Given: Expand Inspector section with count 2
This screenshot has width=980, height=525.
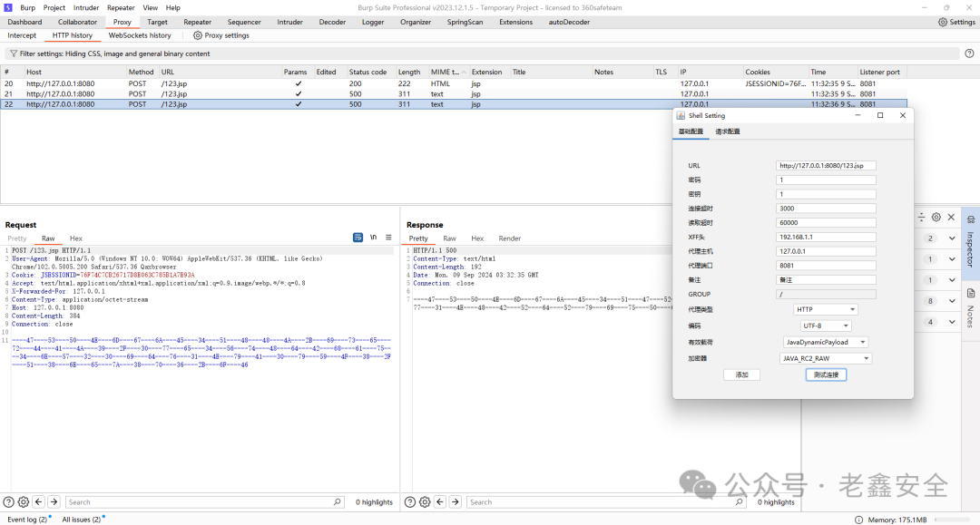Looking at the screenshot, I should coord(951,238).
